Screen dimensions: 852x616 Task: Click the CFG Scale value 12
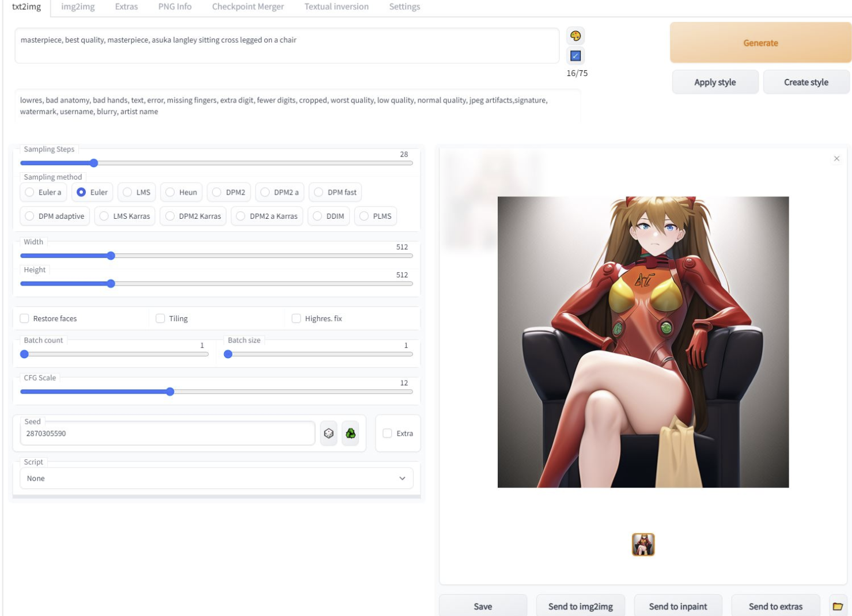404,383
